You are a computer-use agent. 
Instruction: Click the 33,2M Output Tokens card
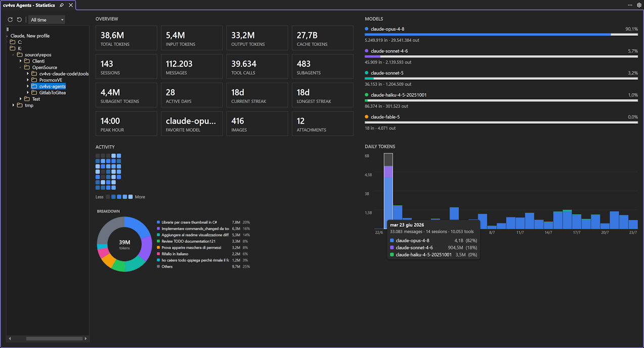click(257, 38)
